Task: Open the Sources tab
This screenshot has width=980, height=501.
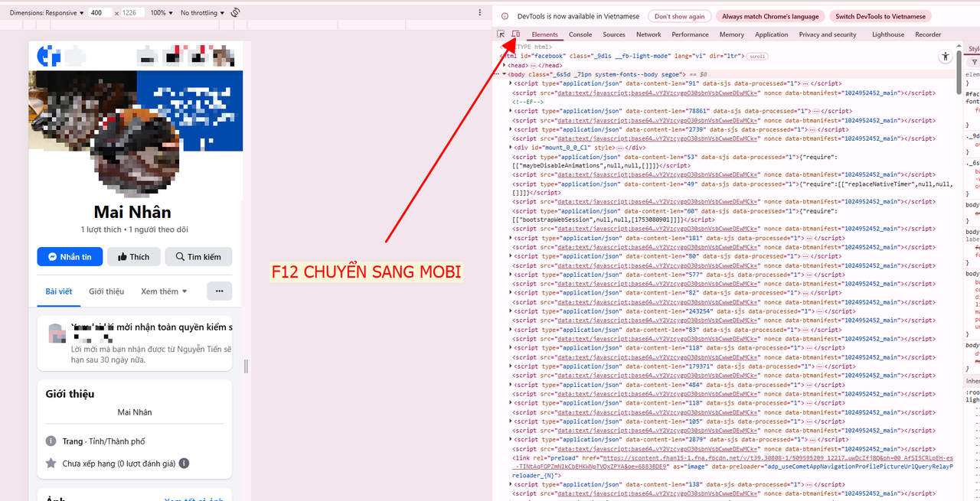Action: coord(614,34)
